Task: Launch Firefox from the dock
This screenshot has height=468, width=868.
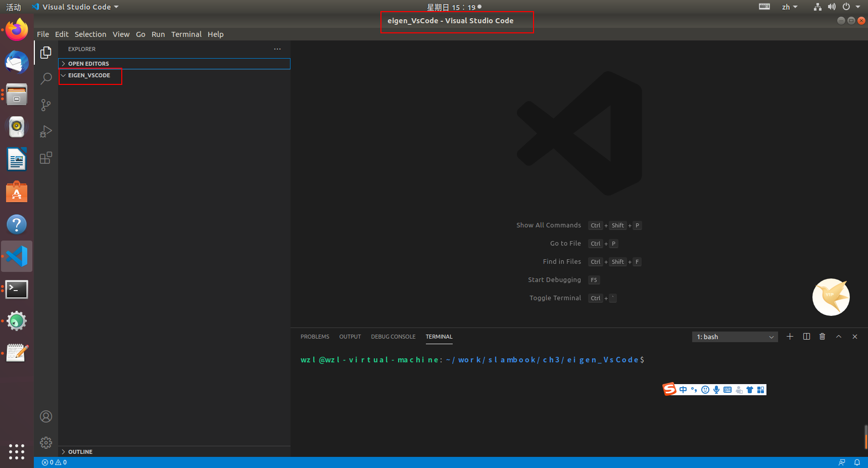Action: coord(17,30)
